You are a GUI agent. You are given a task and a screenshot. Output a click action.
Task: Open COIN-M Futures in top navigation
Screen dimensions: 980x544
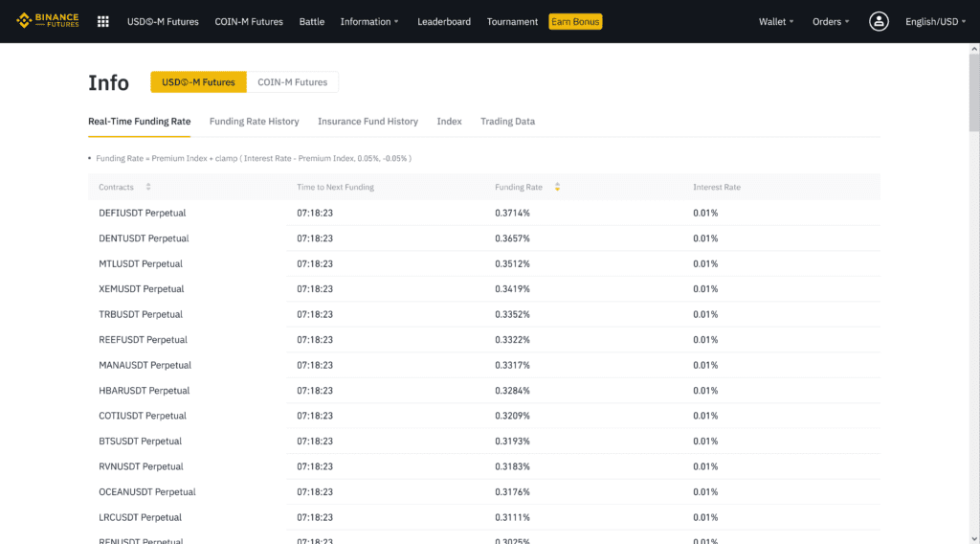(x=249, y=21)
